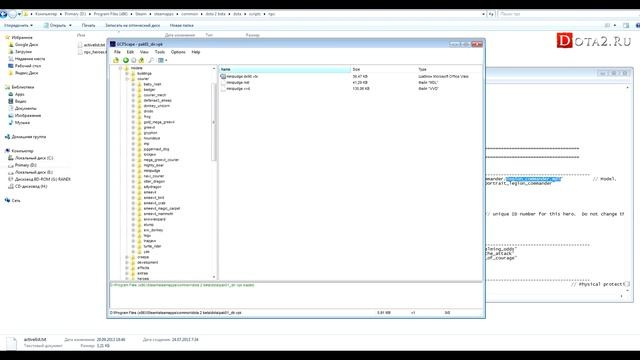Click the key-shaped find icon in GCFScape toolbar
The width and height of the screenshot is (640, 360).
coord(151,60)
